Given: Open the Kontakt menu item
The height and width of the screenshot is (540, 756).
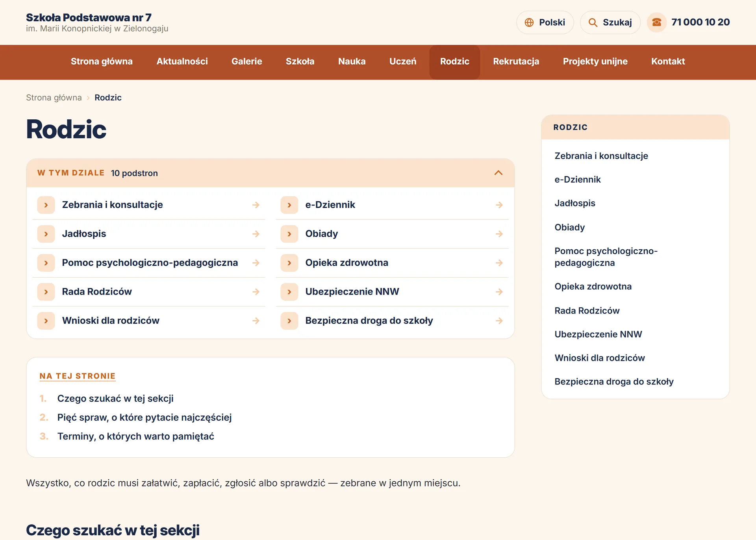Looking at the screenshot, I should tap(668, 61).
